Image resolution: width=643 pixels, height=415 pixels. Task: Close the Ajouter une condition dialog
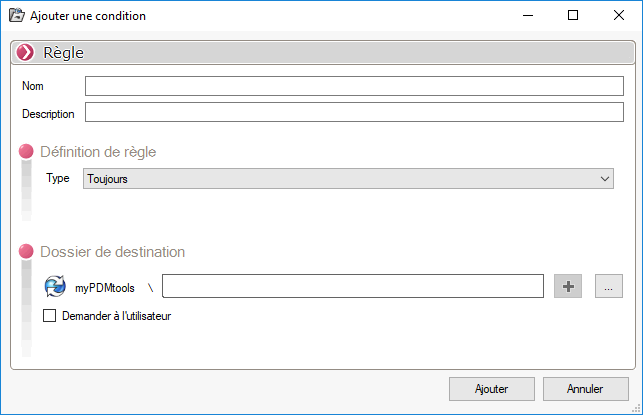(x=619, y=15)
